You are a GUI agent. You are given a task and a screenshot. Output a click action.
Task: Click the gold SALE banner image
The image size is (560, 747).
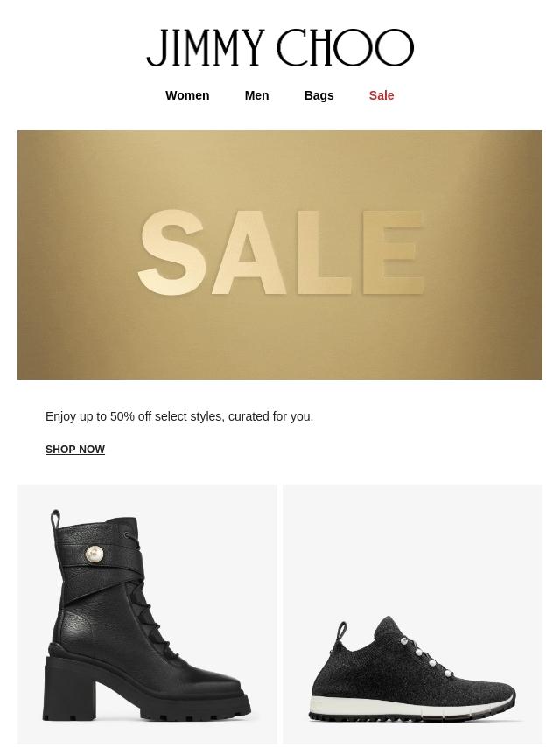click(x=280, y=255)
